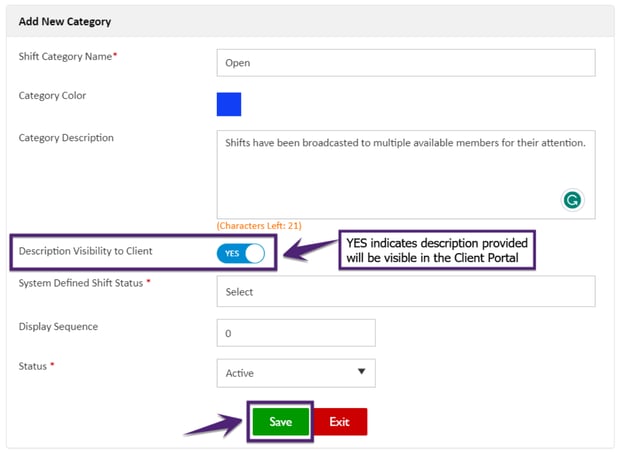Click the purple arrow pointing to Save

click(x=212, y=425)
